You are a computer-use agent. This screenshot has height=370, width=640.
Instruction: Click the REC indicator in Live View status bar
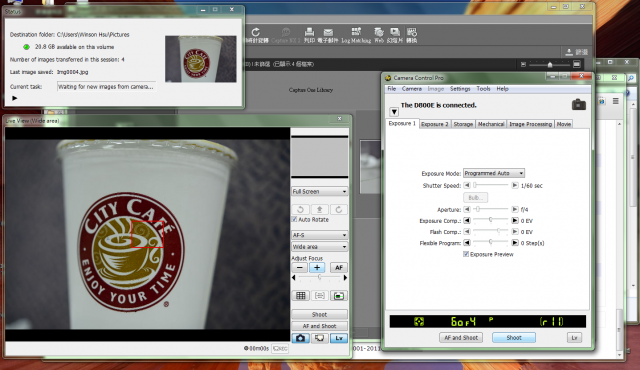pyautogui.click(x=280, y=348)
